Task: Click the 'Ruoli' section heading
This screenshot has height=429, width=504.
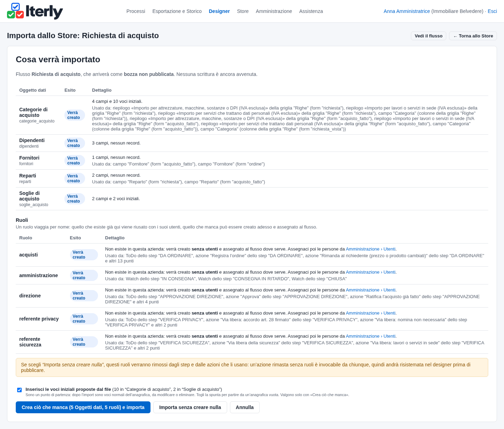Action: click(22, 220)
